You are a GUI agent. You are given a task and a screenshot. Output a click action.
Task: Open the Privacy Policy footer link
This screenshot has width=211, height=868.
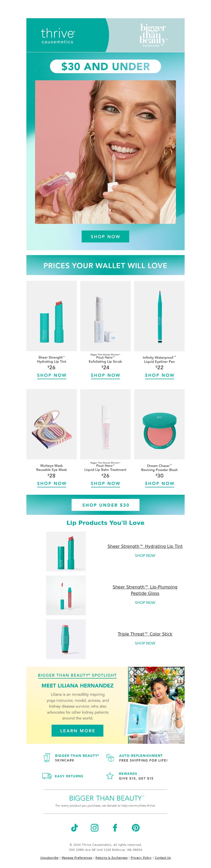click(x=141, y=857)
